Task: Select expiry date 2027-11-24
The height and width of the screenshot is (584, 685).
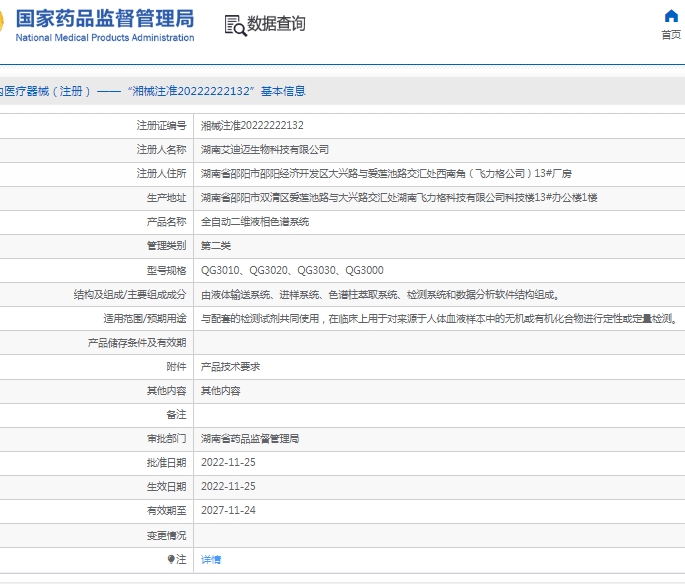Action: click(x=228, y=511)
